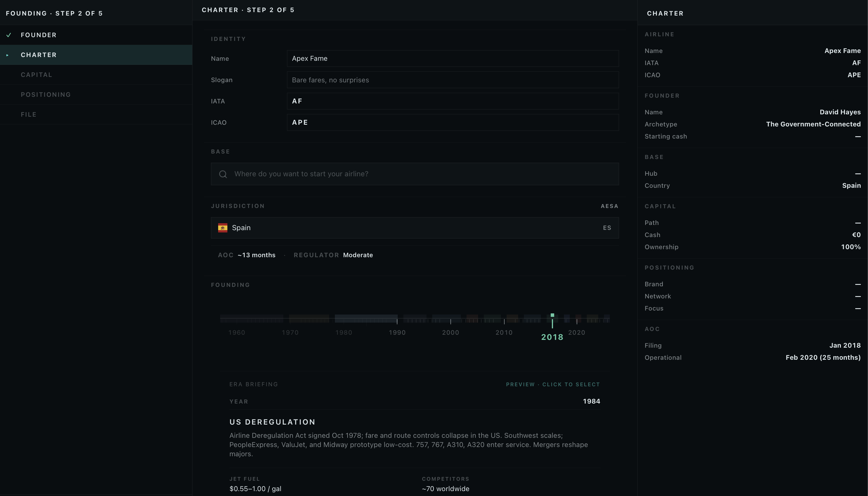Focus the base airport search box
The image size is (868, 496).
pyautogui.click(x=415, y=174)
